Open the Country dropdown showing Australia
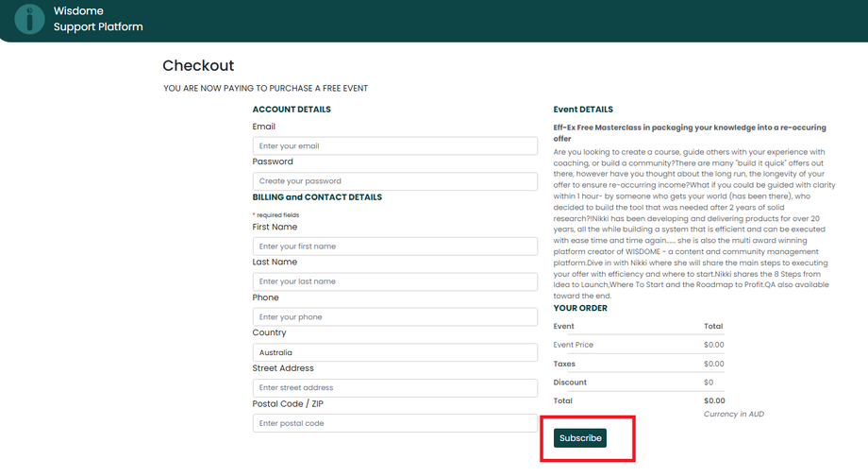Viewport: 868px width, 476px height. point(394,352)
